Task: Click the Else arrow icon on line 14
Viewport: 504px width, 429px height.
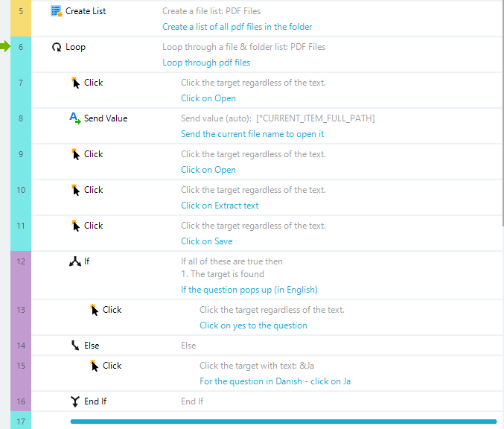Action: click(x=75, y=346)
